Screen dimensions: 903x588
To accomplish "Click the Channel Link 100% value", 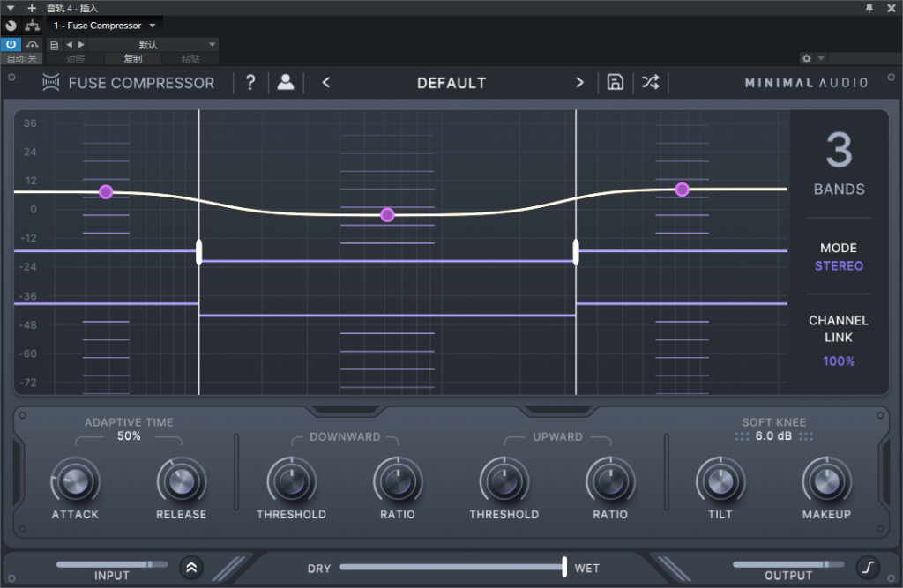I will point(839,361).
